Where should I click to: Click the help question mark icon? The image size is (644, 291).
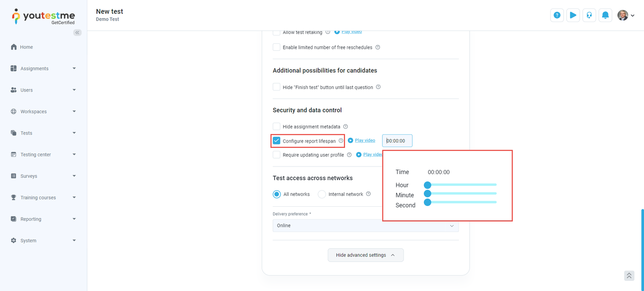pos(557,15)
